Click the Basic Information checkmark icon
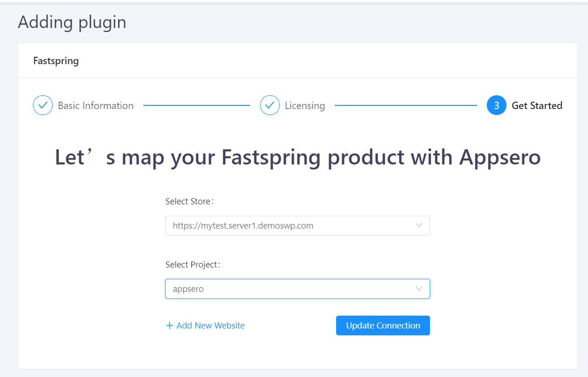 click(x=43, y=105)
